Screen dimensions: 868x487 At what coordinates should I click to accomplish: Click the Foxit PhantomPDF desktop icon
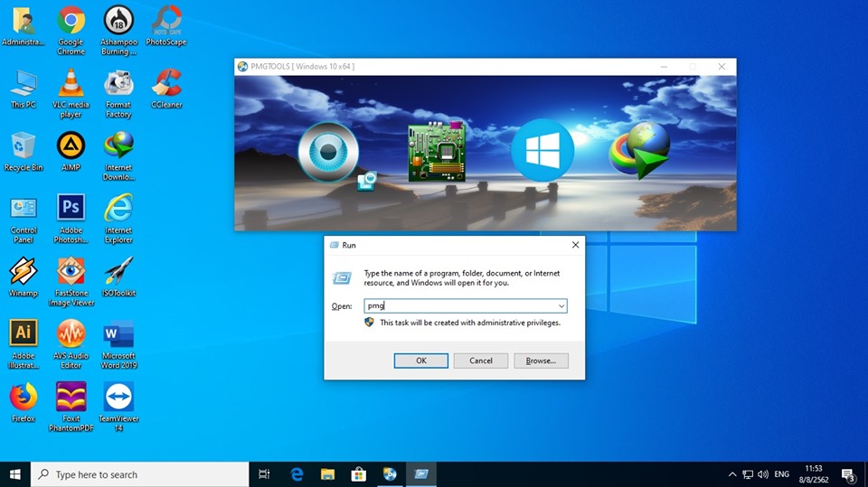[x=71, y=407]
